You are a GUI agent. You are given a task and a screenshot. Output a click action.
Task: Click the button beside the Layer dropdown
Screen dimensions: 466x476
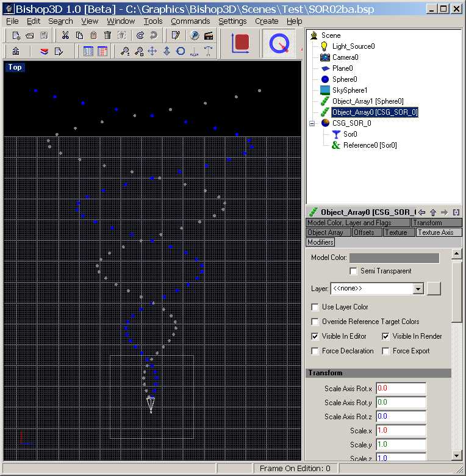(x=433, y=289)
